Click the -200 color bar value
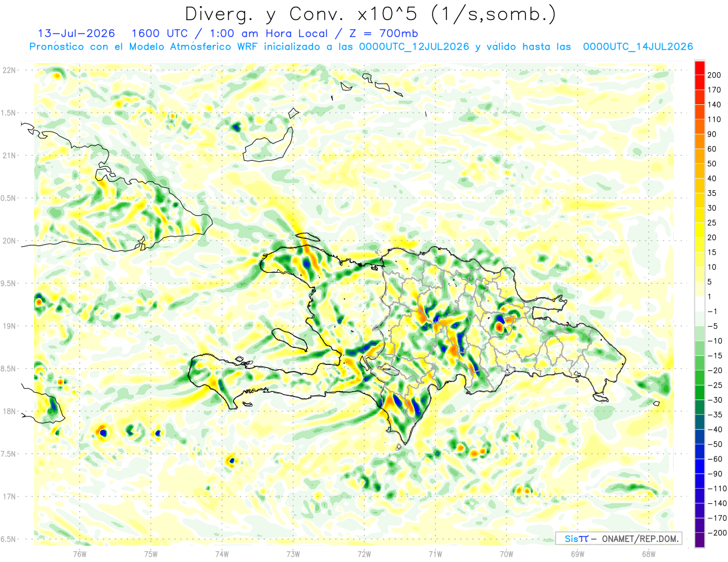 719,532
